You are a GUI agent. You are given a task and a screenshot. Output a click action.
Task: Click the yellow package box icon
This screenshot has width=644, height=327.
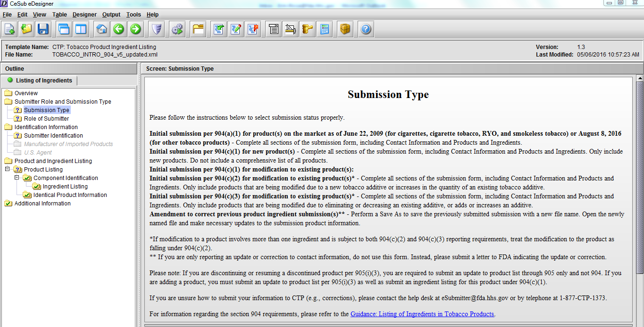pos(345,29)
